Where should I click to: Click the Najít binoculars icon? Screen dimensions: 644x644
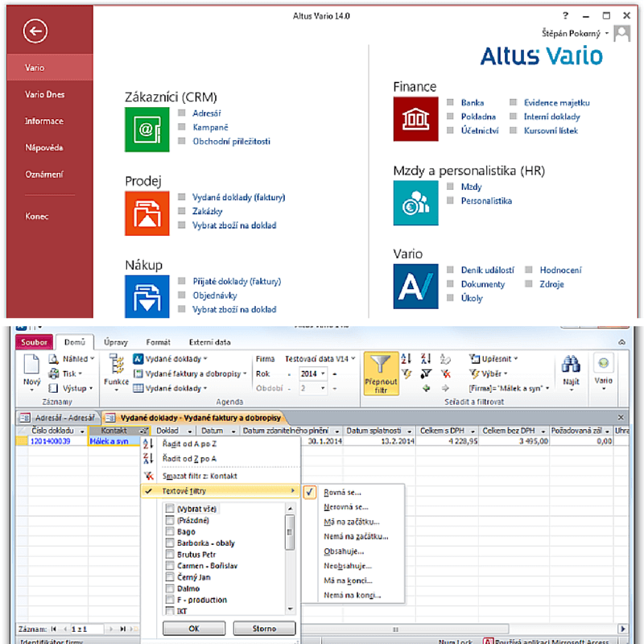[571, 365]
